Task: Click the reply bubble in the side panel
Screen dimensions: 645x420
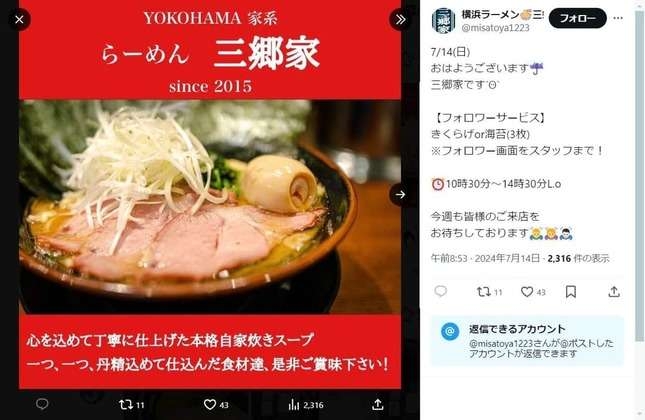Action: pos(441,291)
